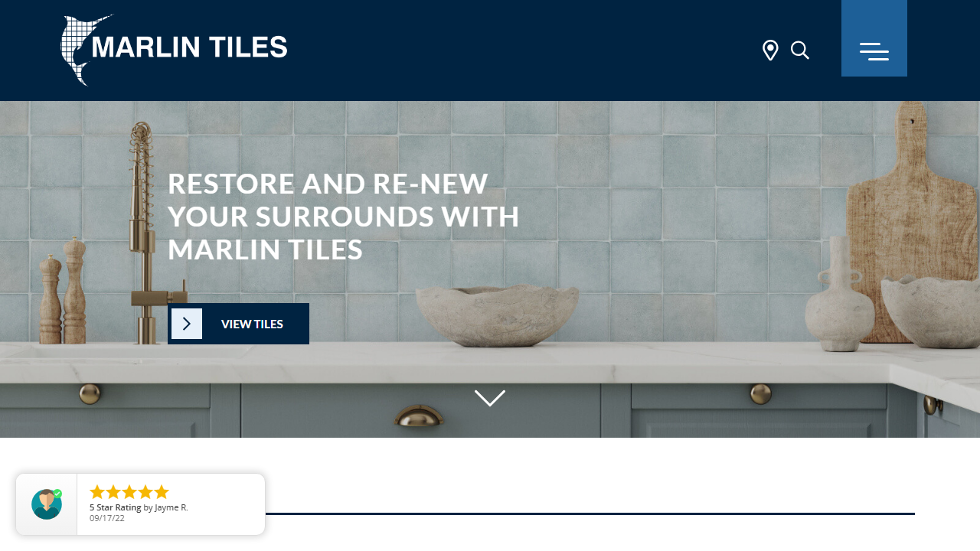Viewport: 980px width, 551px height.
Task: Click the last gold rating star
Action: coord(162,492)
